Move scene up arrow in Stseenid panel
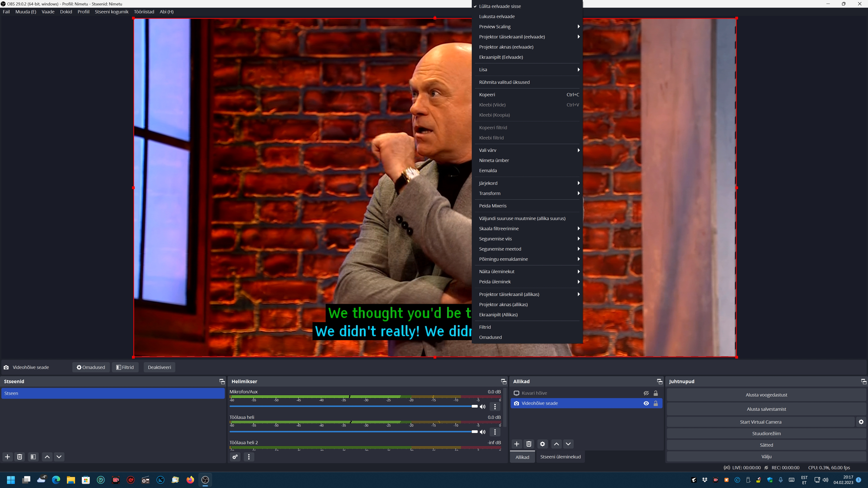The image size is (868, 488). point(47,457)
